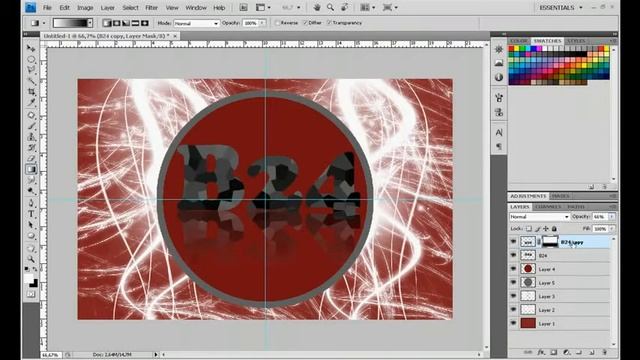Choose Radial Gradient style button

point(116,23)
